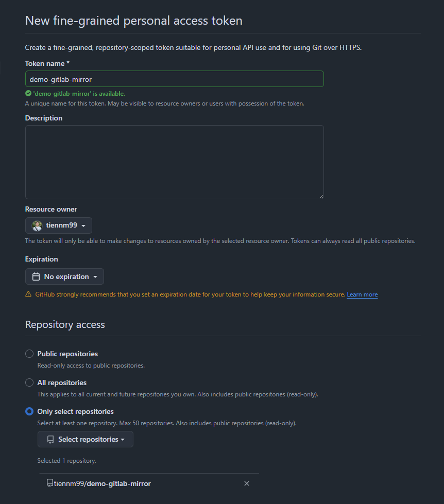Click the Description textarea resize handle
The image size is (444, 504).
(321, 196)
